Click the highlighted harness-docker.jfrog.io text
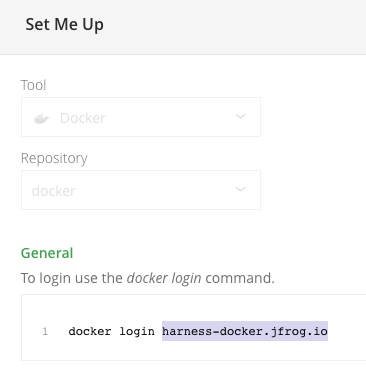The width and height of the screenshot is (366, 372). pos(245,331)
